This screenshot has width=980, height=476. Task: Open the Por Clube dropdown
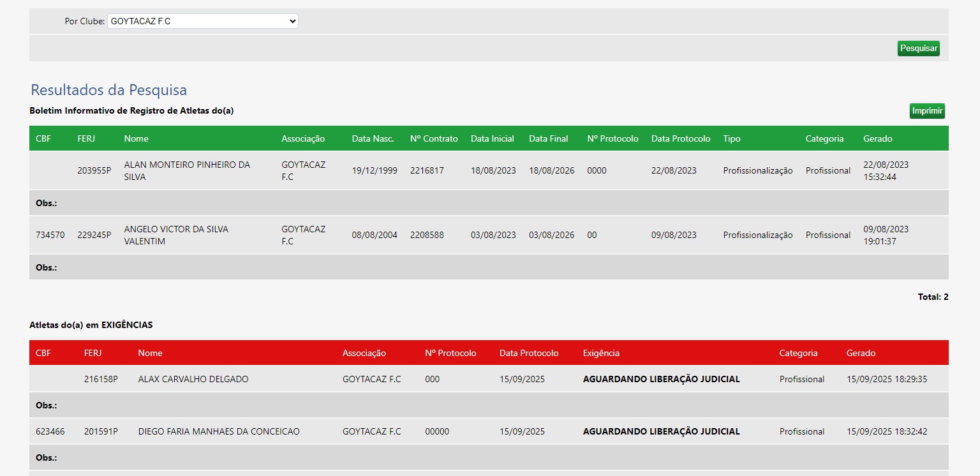[203, 21]
